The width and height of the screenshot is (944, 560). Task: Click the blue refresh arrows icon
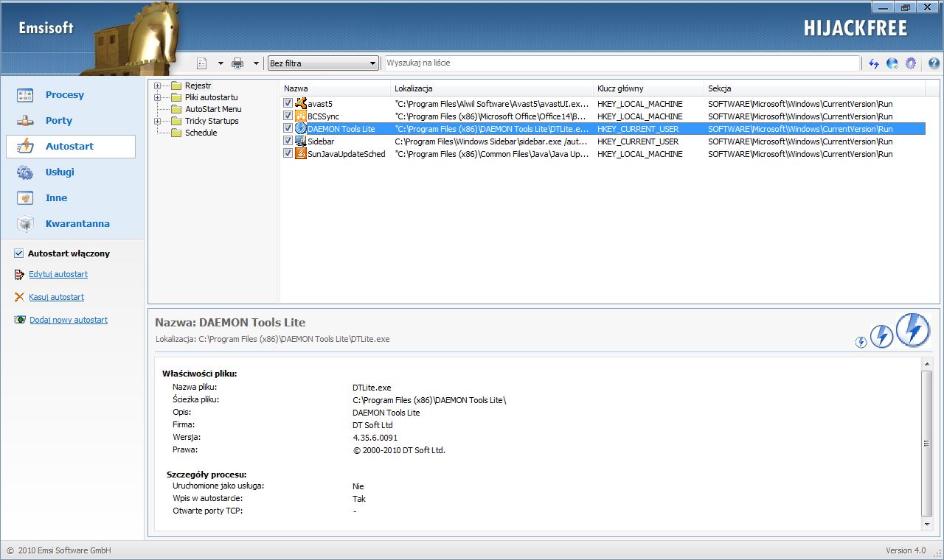(873, 63)
